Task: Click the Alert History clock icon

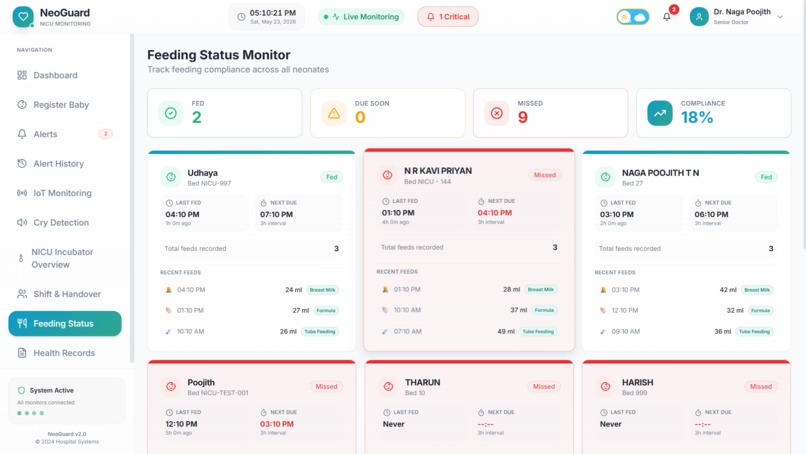Action: tap(22, 164)
